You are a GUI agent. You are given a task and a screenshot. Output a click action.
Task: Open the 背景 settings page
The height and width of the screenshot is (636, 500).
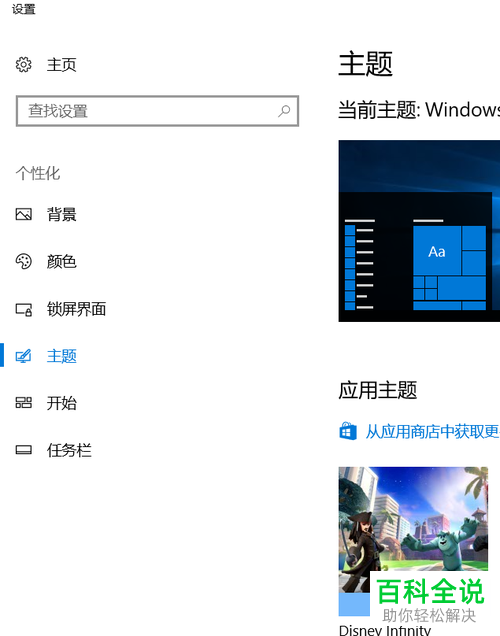(61, 215)
